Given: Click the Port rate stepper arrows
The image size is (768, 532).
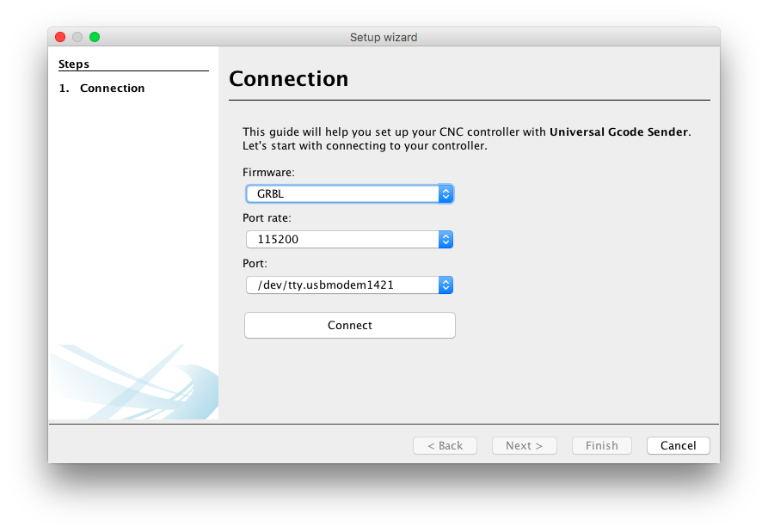Looking at the screenshot, I should 445,239.
